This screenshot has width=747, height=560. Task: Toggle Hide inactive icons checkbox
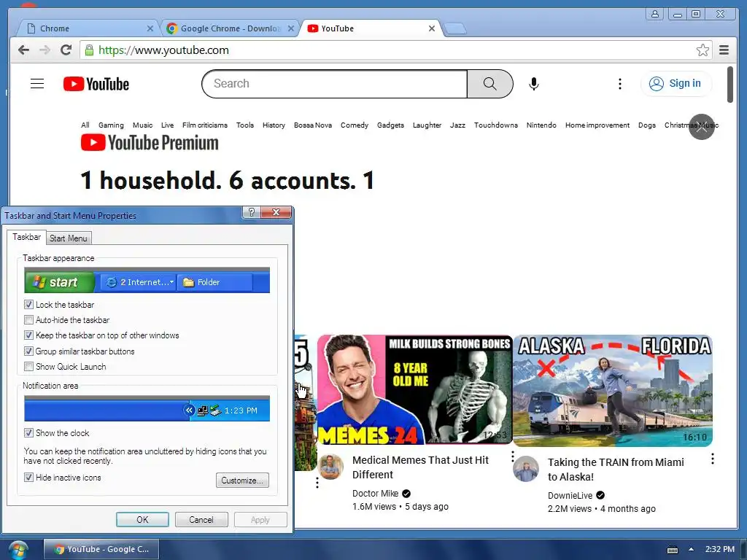(28, 477)
